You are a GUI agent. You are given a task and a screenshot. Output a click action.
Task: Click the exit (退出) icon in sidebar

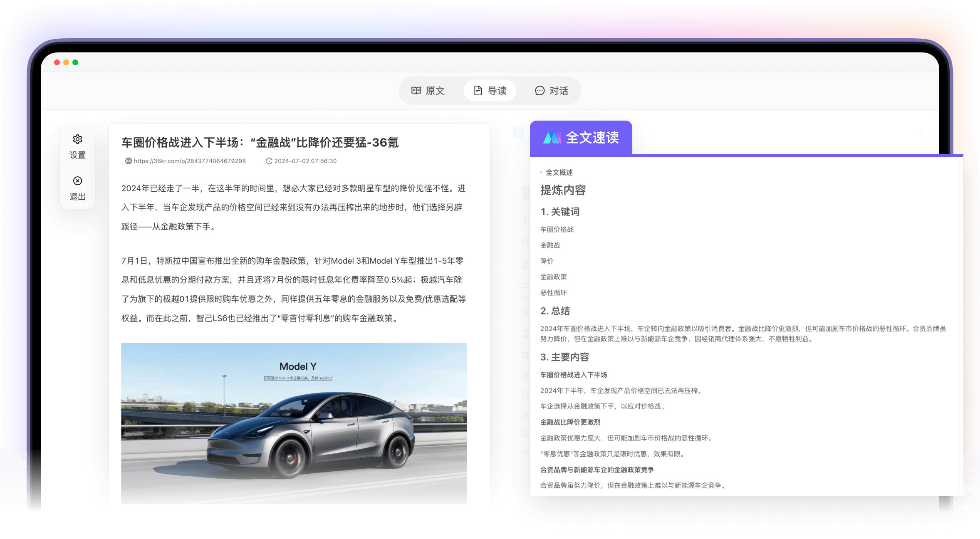78,181
